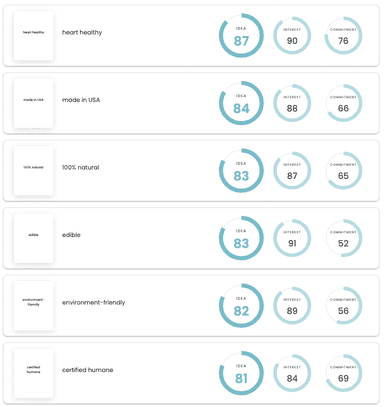Click the edible Interest score 91 circle
This screenshot has width=384, height=407.
pyautogui.click(x=292, y=238)
